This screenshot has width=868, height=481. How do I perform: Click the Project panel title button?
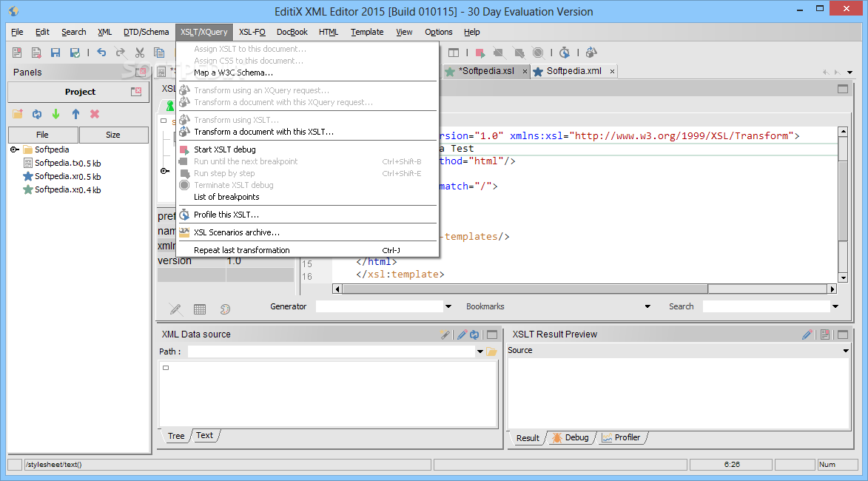point(80,92)
